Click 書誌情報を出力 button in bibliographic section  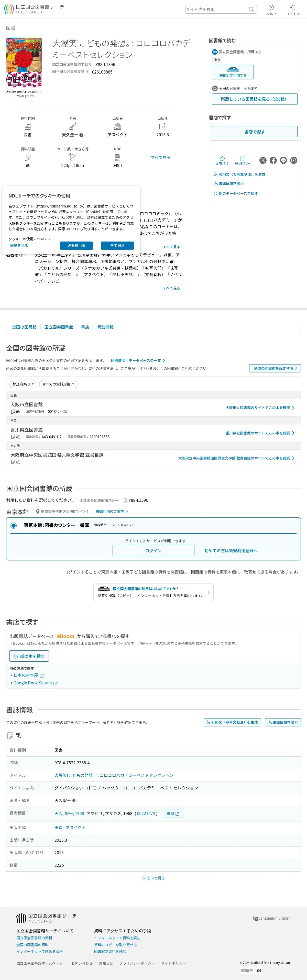283,722
